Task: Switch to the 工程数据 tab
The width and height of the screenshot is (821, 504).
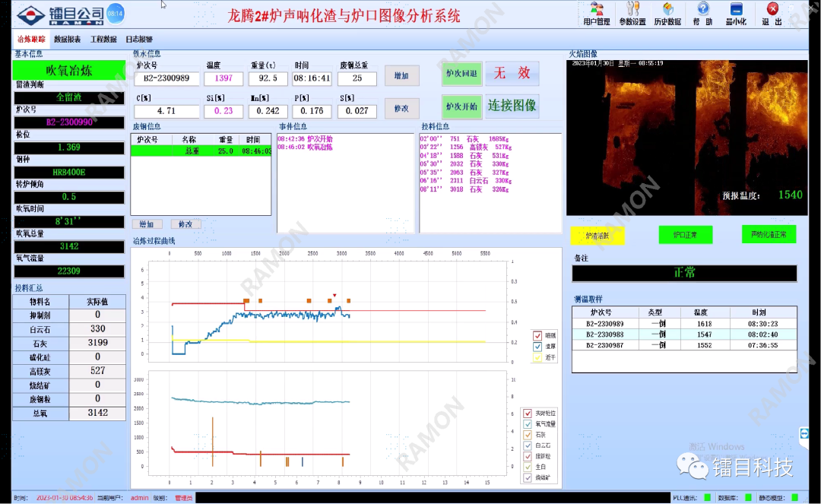Action: pos(103,40)
